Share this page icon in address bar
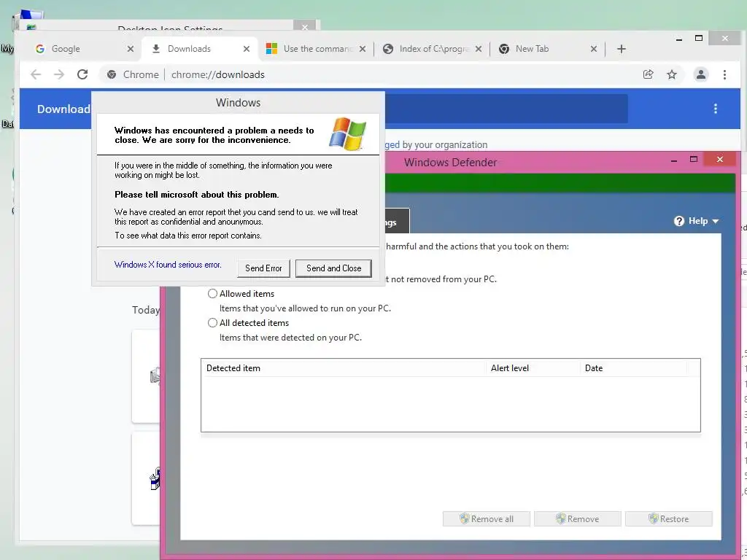 648,74
